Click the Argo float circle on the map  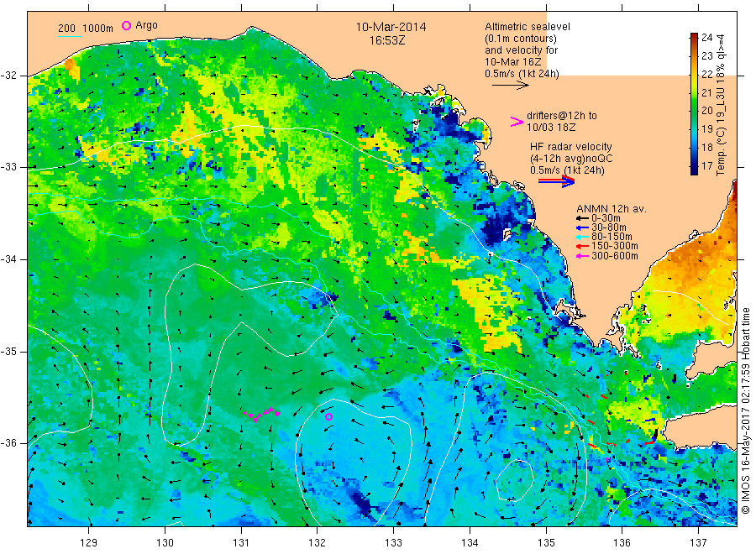click(328, 416)
